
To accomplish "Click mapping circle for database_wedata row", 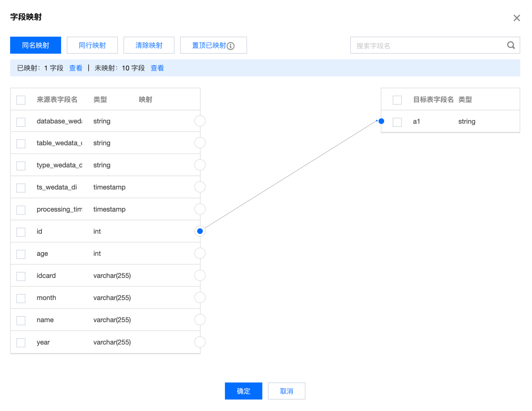I will 200,121.
